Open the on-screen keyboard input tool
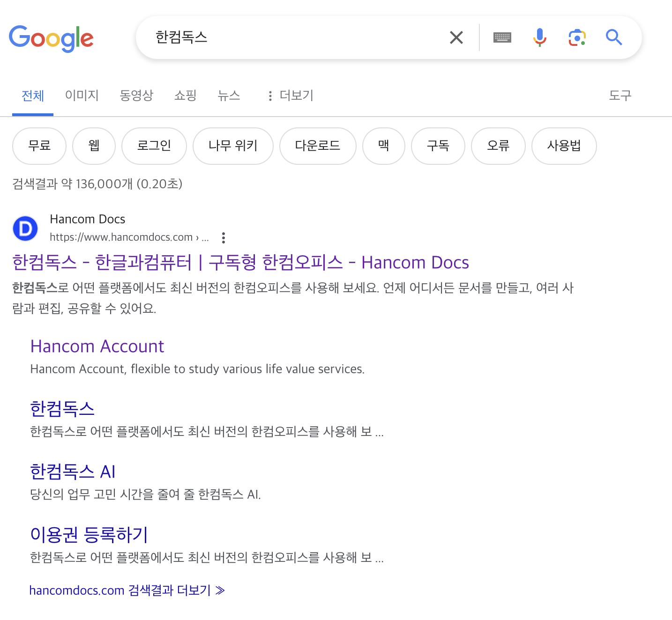This screenshot has width=672, height=620. click(x=502, y=37)
